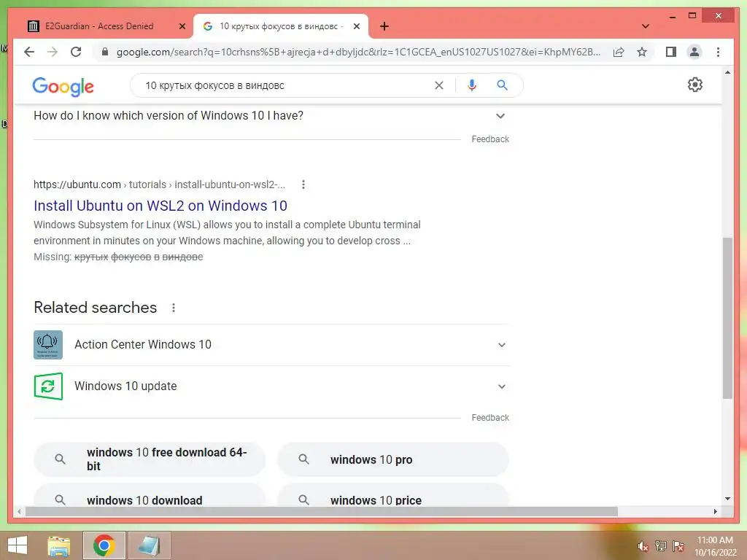
Task: Click the Action Center bell thumbnail
Action: (x=48, y=345)
